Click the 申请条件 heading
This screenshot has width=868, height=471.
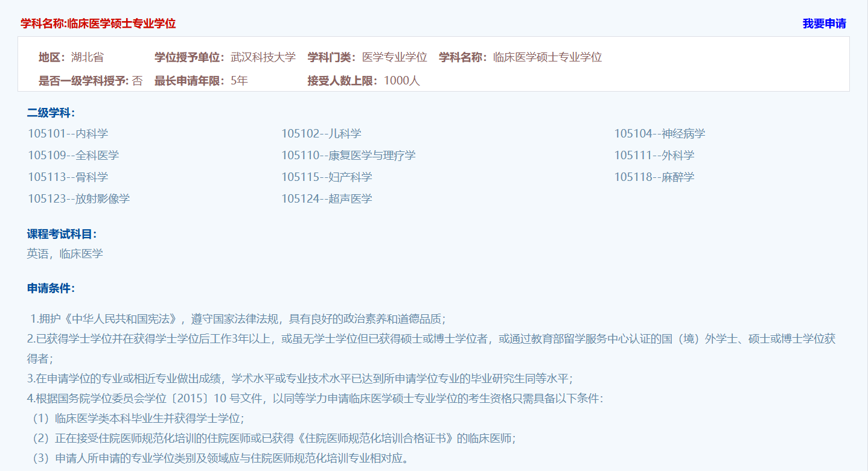(51, 288)
